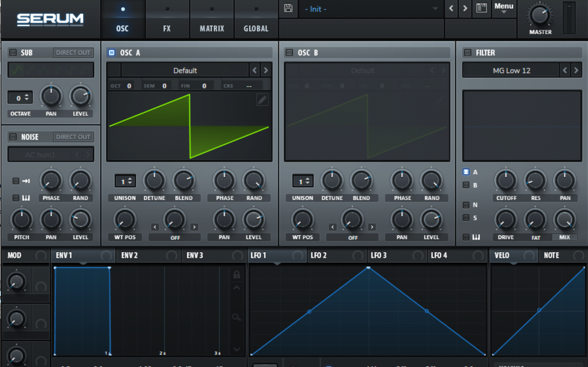Click the Serum logo
The height and width of the screenshot is (367, 588).
[50, 19]
